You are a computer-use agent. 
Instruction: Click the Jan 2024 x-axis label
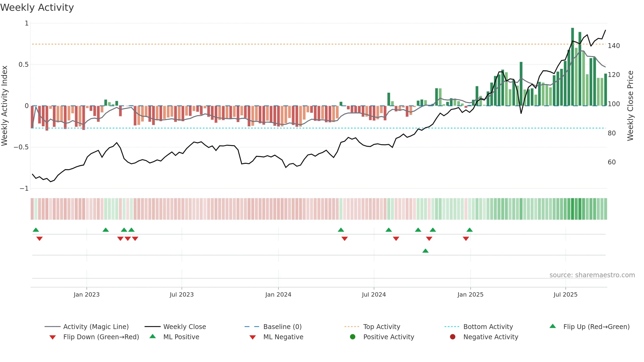278,294
